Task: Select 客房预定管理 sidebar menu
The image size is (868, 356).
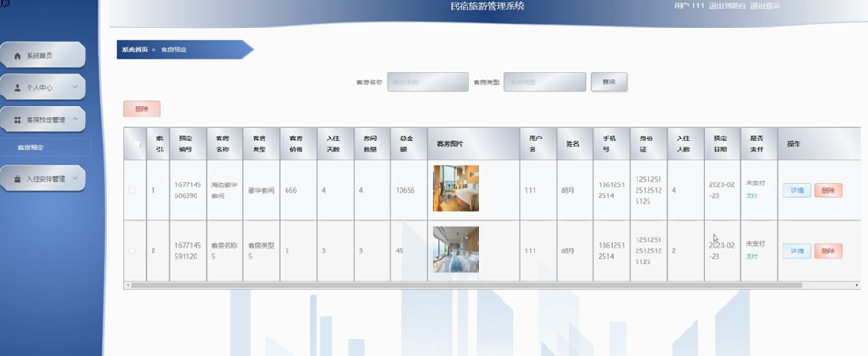Action: (x=43, y=119)
